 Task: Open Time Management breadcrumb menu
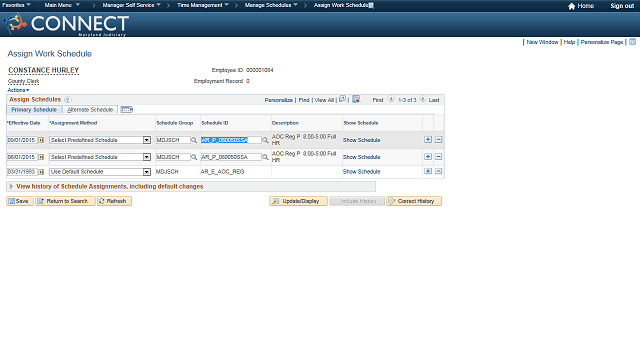pyautogui.click(x=202, y=5)
